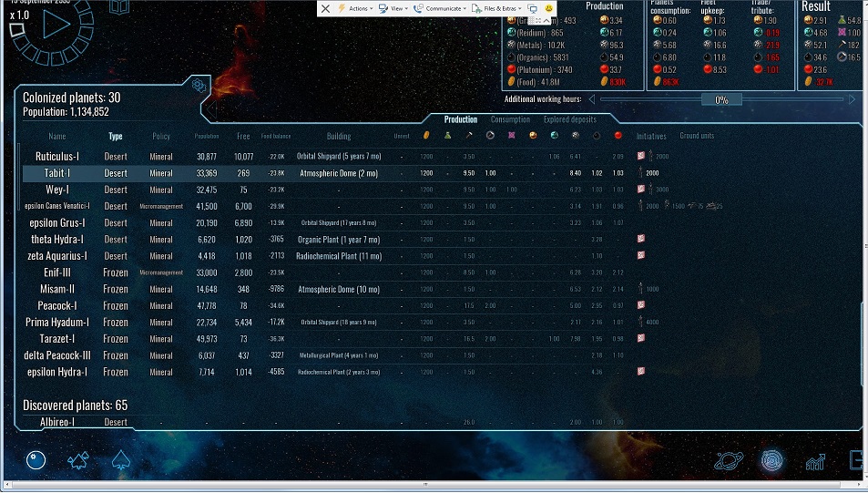Sort by pickaxe mining column icon
The width and height of the screenshot is (868, 493).
(x=469, y=135)
